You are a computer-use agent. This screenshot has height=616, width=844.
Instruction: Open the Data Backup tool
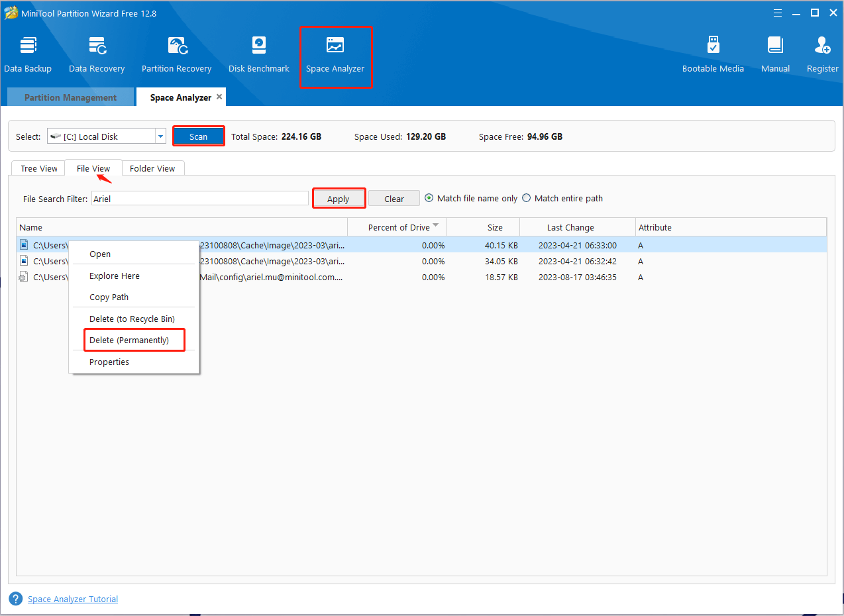click(x=28, y=54)
